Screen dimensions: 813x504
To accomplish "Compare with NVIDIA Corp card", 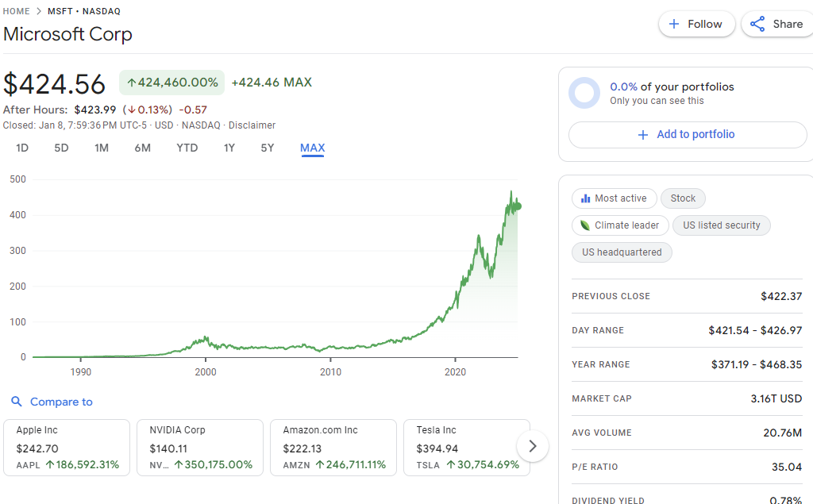I will 200,448.
